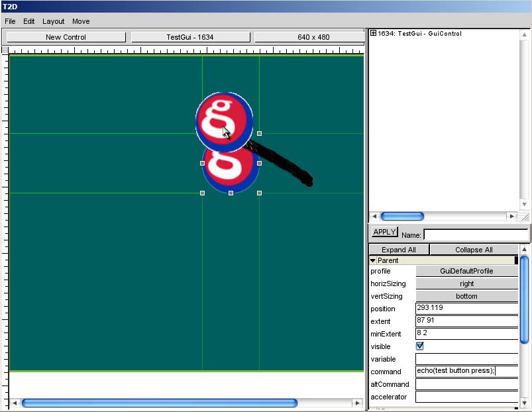Click the extent field 87 91
Image resolution: width=532 pixels, height=412 pixels.
click(466, 321)
